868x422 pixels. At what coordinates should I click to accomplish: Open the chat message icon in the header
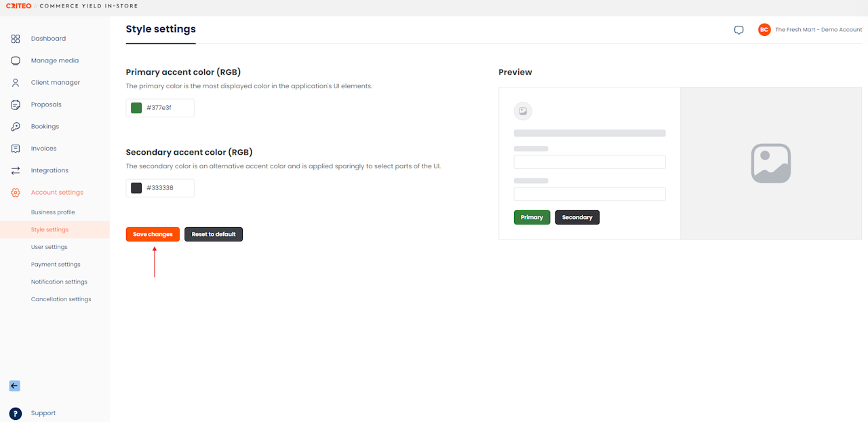(739, 30)
